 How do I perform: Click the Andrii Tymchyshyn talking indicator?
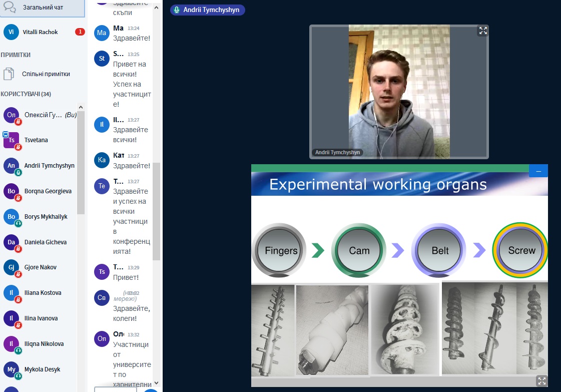[208, 10]
